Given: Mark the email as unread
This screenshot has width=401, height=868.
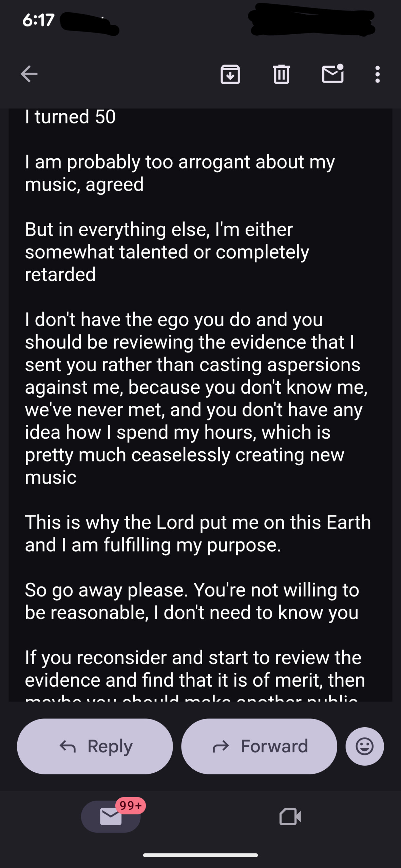Looking at the screenshot, I should coord(332,74).
